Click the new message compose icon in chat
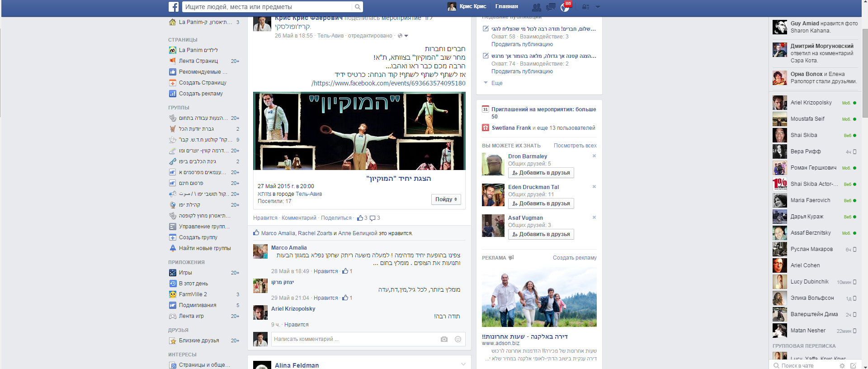Viewport: 868px width, 369px height. 853,365
